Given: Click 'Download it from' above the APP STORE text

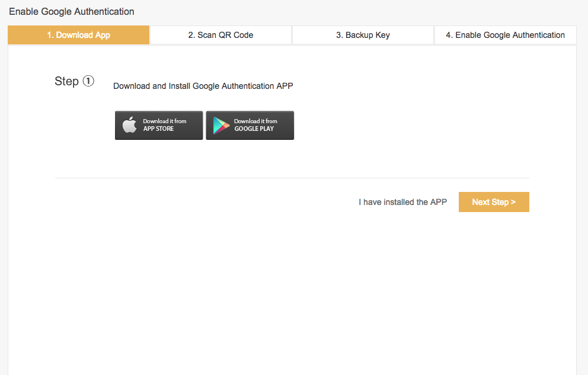Looking at the screenshot, I should 165,121.
